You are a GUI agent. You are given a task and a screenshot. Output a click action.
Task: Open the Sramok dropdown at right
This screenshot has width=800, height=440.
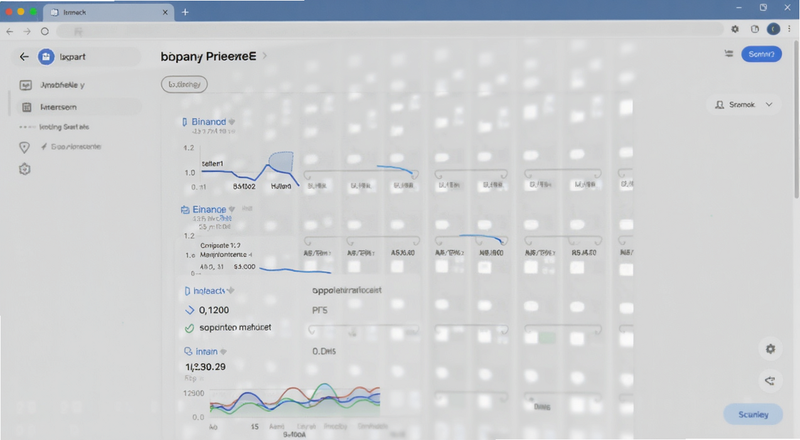pyautogui.click(x=744, y=105)
